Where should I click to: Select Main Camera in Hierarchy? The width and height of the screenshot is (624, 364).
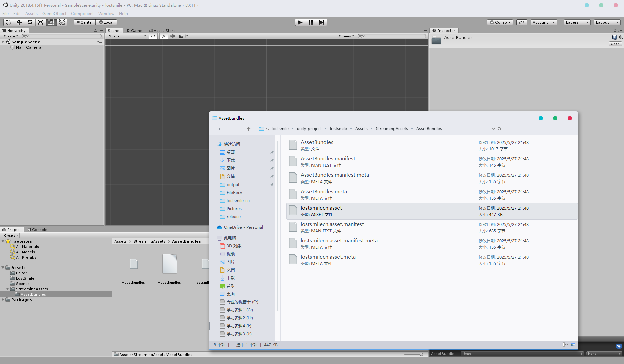(x=29, y=47)
